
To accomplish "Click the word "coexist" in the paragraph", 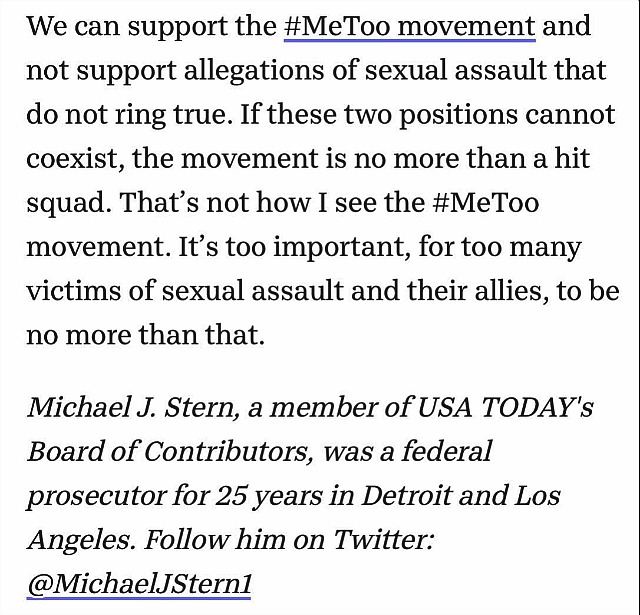I will [72, 158].
